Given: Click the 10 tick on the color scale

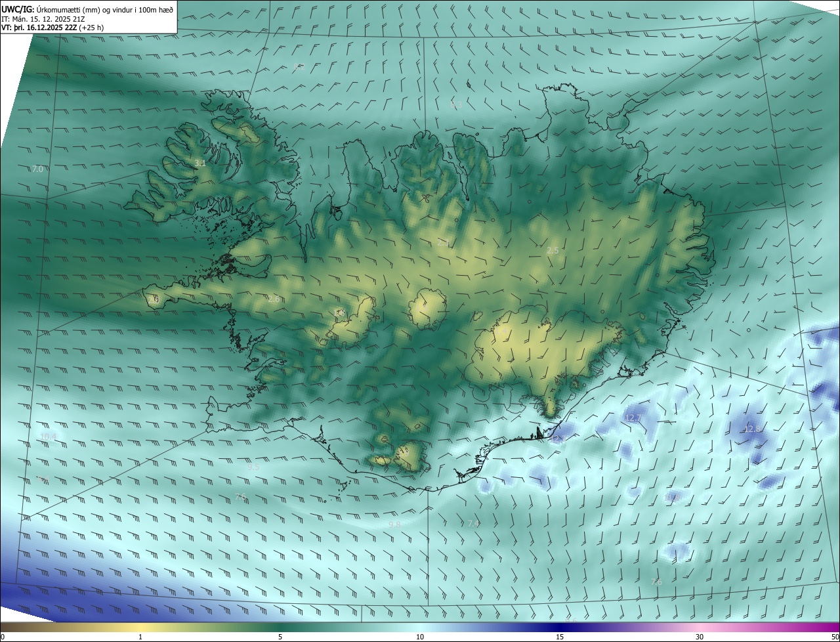Looking at the screenshot, I should point(420,637).
